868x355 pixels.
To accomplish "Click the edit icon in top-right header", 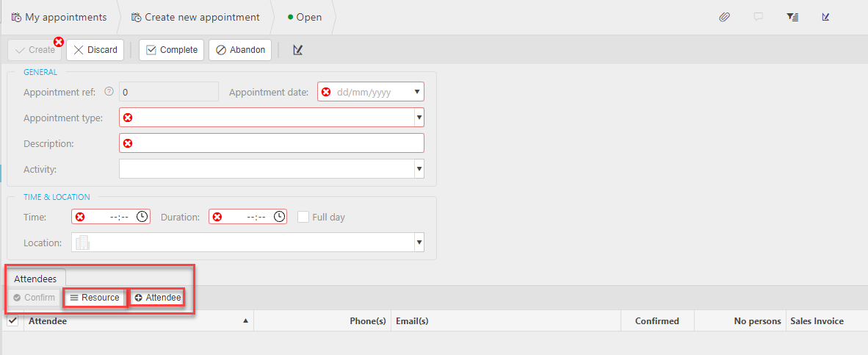I will (826, 17).
